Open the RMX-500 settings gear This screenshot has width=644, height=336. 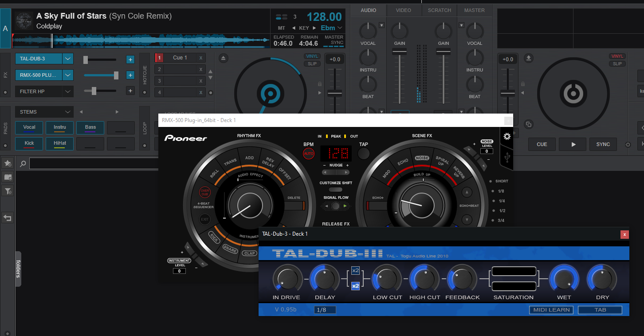click(x=507, y=136)
